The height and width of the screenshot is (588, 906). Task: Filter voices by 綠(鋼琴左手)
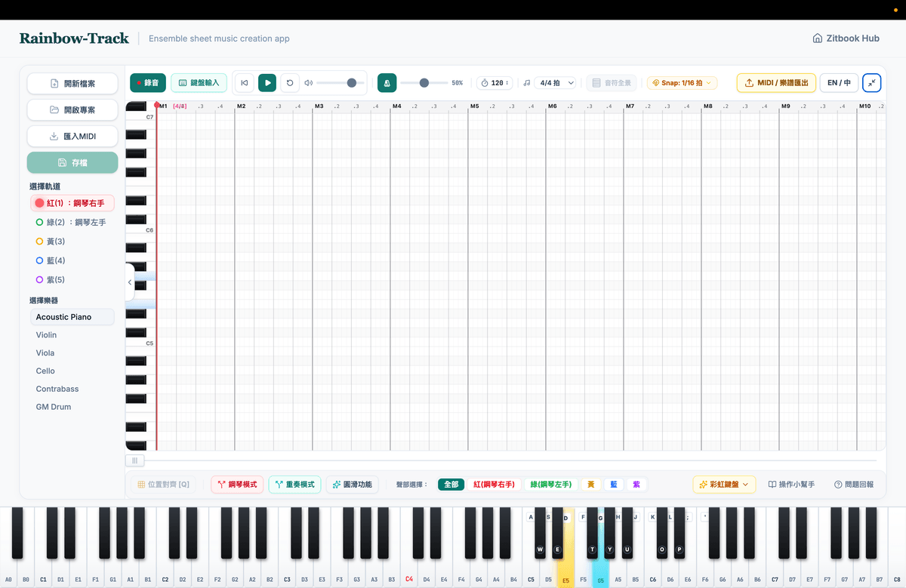pyautogui.click(x=551, y=485)
